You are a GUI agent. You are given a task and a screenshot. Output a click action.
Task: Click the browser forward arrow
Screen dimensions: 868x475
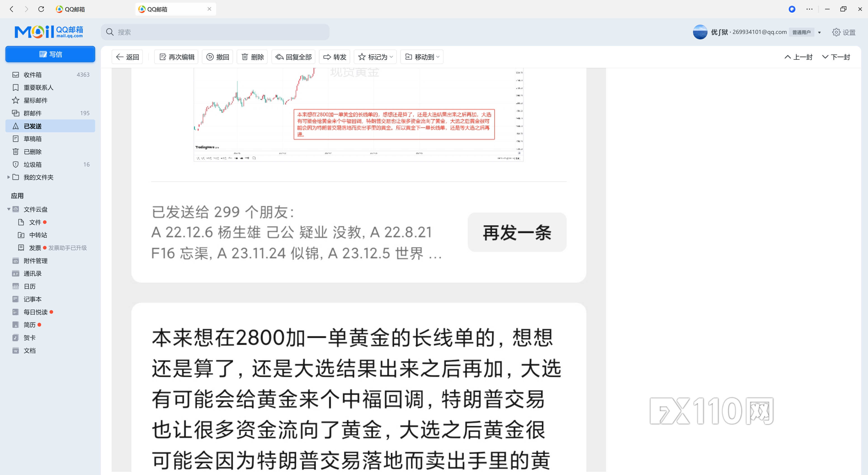pos(26,9)
